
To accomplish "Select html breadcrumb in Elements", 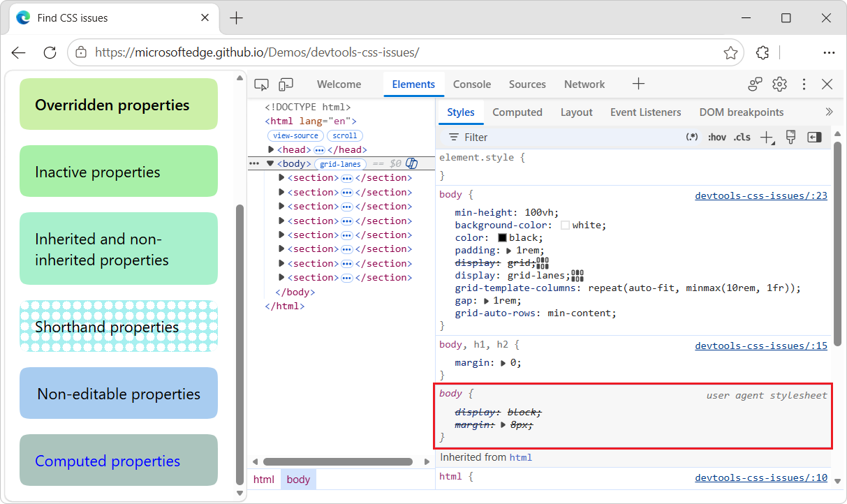I will (264, 480).
